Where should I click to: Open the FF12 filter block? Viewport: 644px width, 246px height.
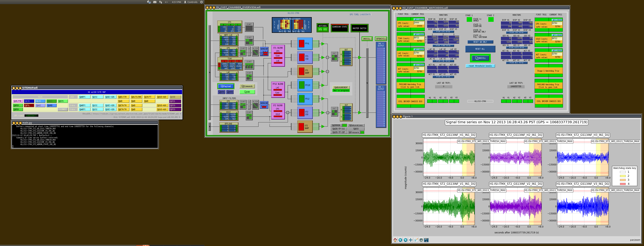(305, 99)
